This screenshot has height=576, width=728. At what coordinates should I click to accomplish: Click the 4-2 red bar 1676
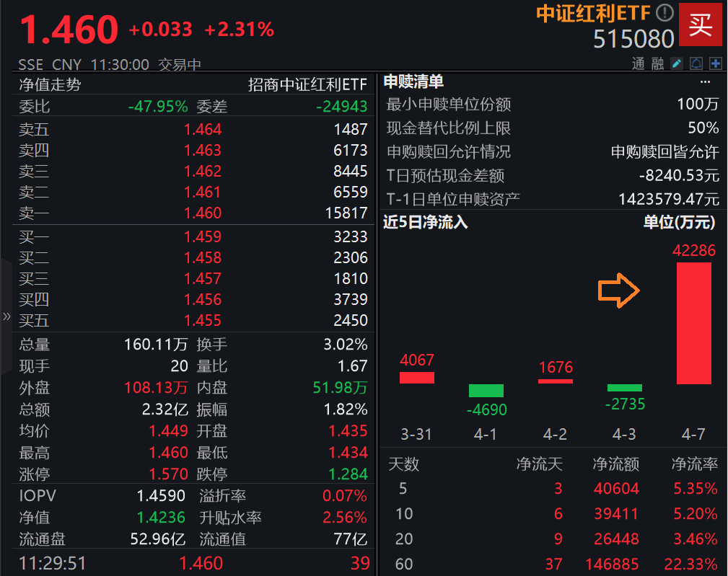[x=556, y=381]
